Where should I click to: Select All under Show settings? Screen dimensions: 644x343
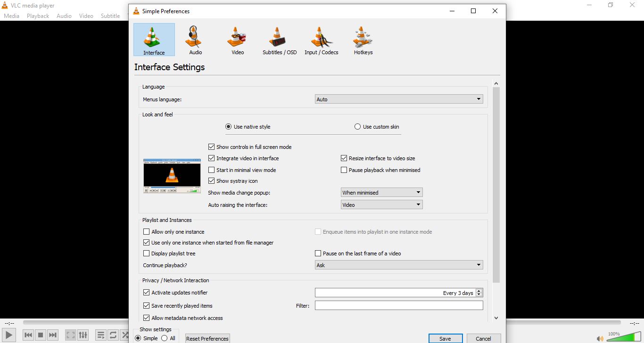coord(168,338)
